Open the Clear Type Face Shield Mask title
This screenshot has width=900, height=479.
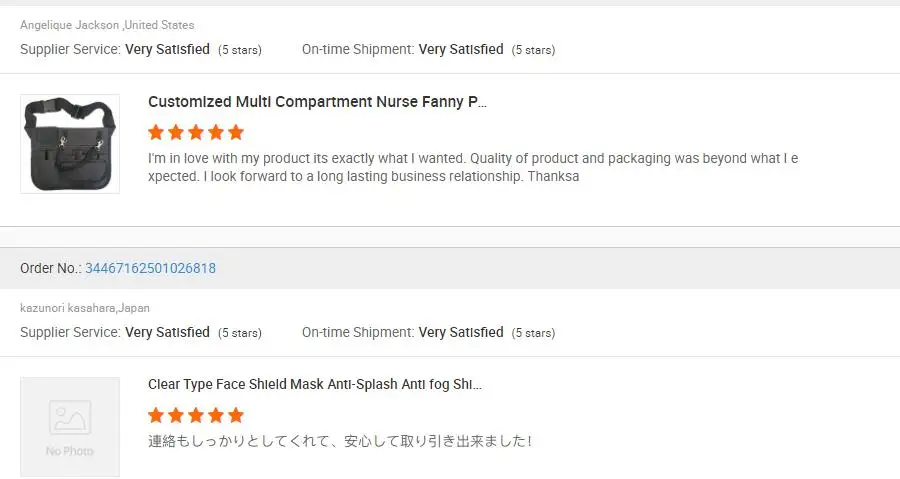314,385
